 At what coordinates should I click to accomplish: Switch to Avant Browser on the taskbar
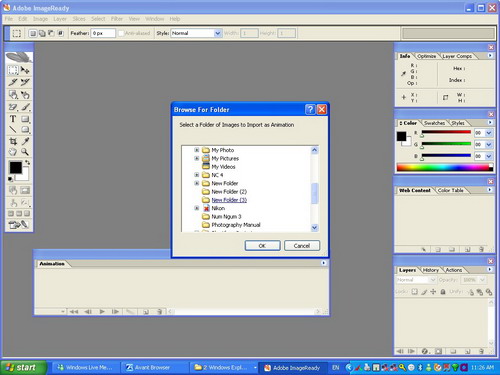point(153,367)
